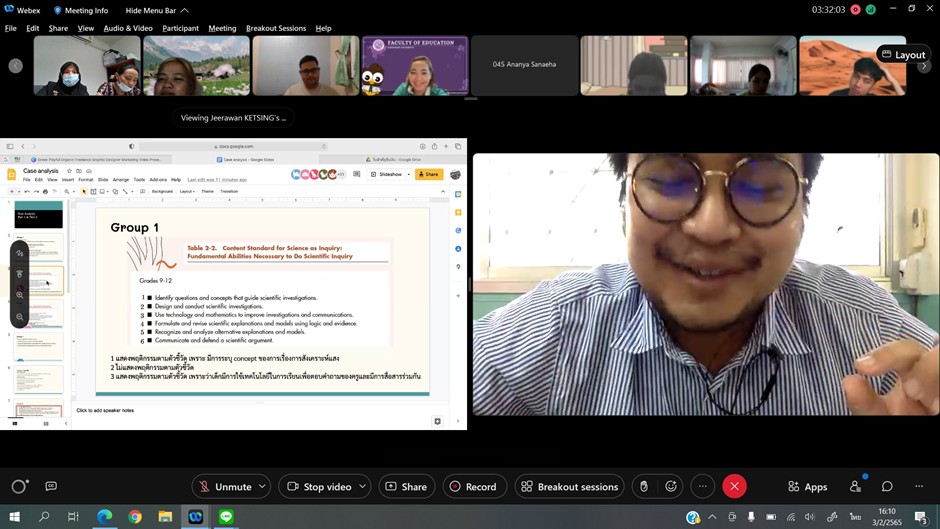Viewport: 940px width, 529px height.
Task: Launch Microsoft Edge from taskbar
Action: [104, 516]
